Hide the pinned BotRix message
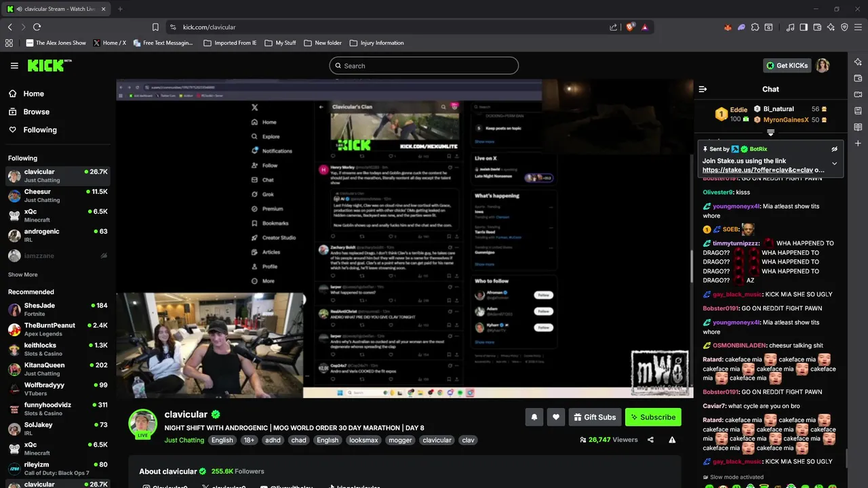Screen dimensions: 868x488 point(834,149)
